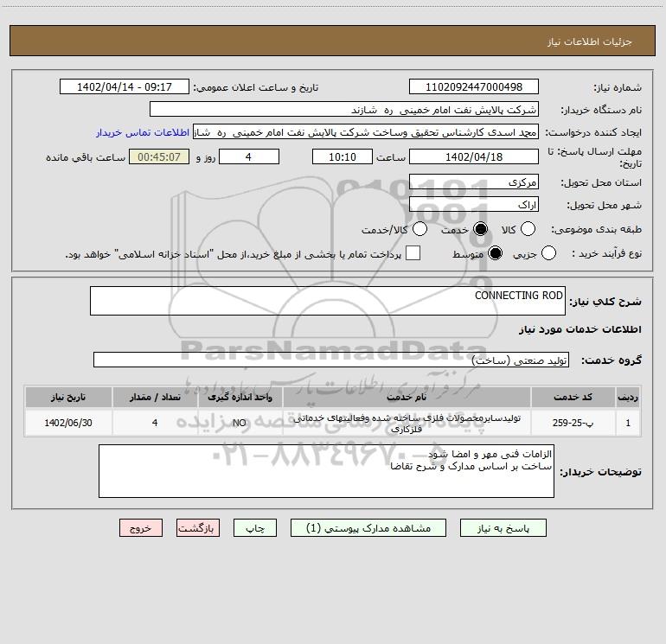Select the خدمت radio button
The width and height of the screenshot is (666, 644).
(480, 229)
